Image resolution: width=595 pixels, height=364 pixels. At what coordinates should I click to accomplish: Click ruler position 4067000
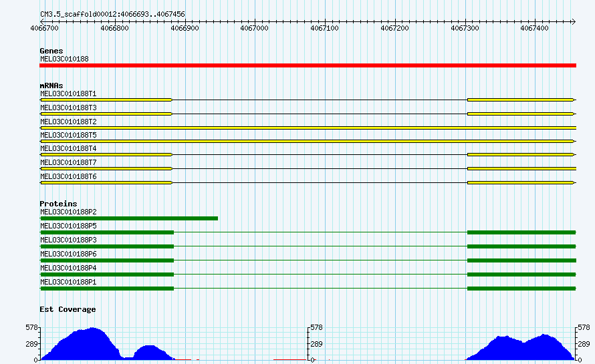point(255,28)
